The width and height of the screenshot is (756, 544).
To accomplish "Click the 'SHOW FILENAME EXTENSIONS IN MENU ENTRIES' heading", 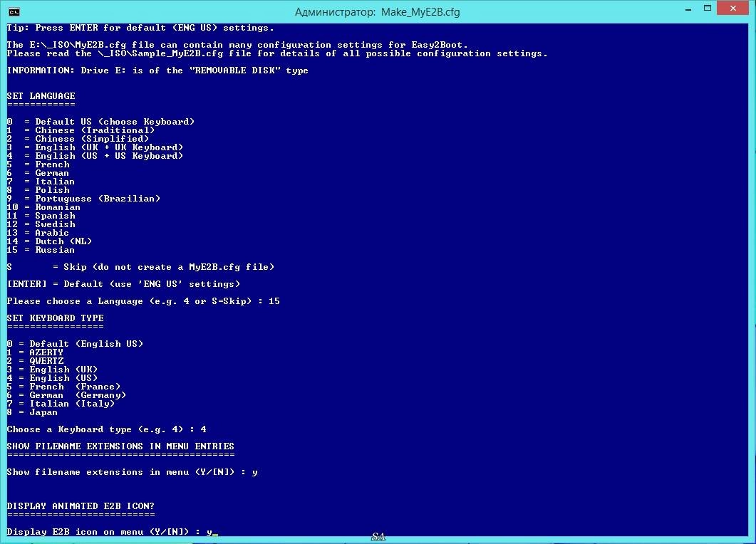I will coord(120,446).
